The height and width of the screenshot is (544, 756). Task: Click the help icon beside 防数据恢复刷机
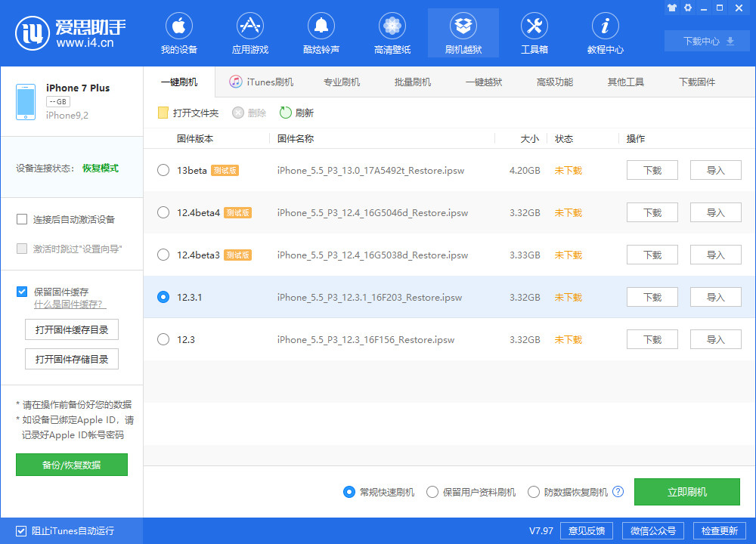pyautogui.click(x=618, y=492)
